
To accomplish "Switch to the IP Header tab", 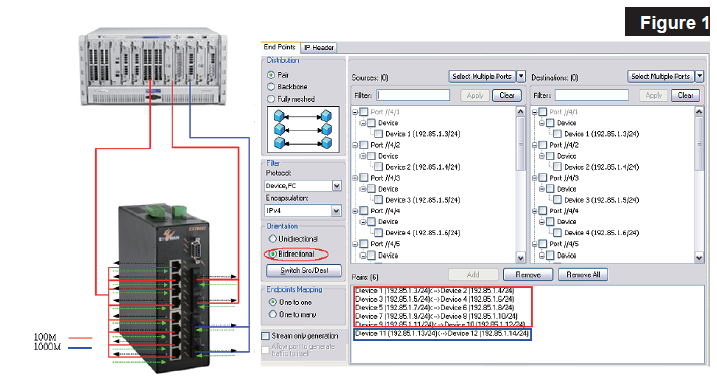I will (x=319, y=47).
